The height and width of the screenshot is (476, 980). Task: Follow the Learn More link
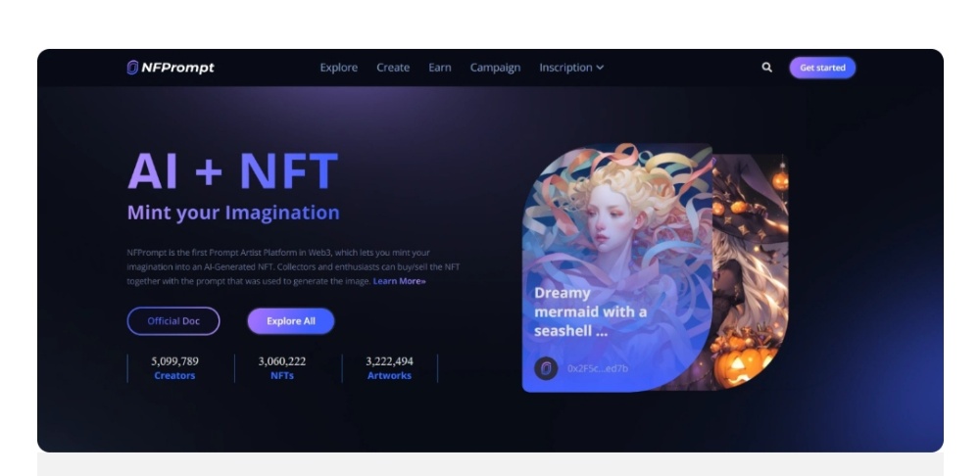pyautogui.click(x=400, y=281)
